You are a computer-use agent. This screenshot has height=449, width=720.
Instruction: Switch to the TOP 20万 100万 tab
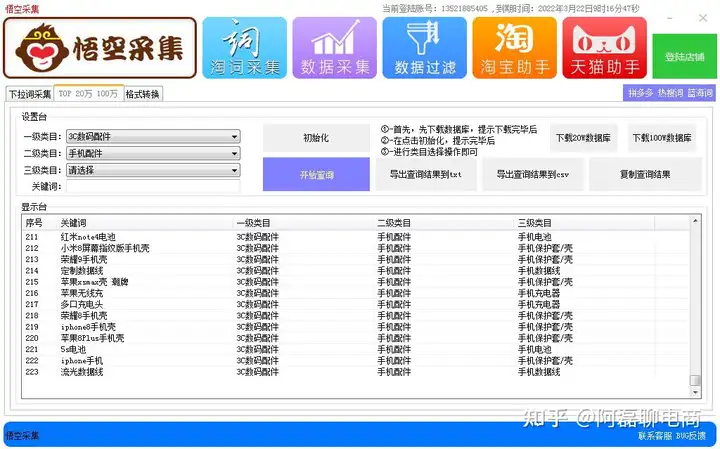[x=88, y=93]
